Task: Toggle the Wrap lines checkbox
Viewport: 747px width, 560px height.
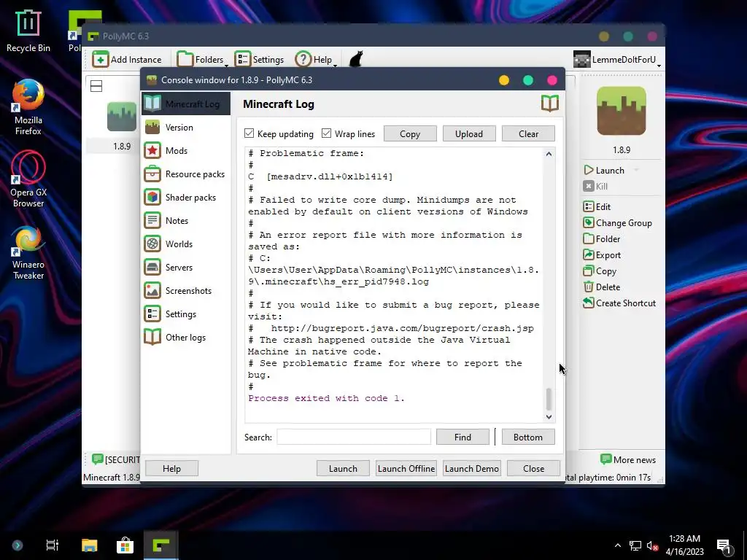Action: (x=326, y=133)
